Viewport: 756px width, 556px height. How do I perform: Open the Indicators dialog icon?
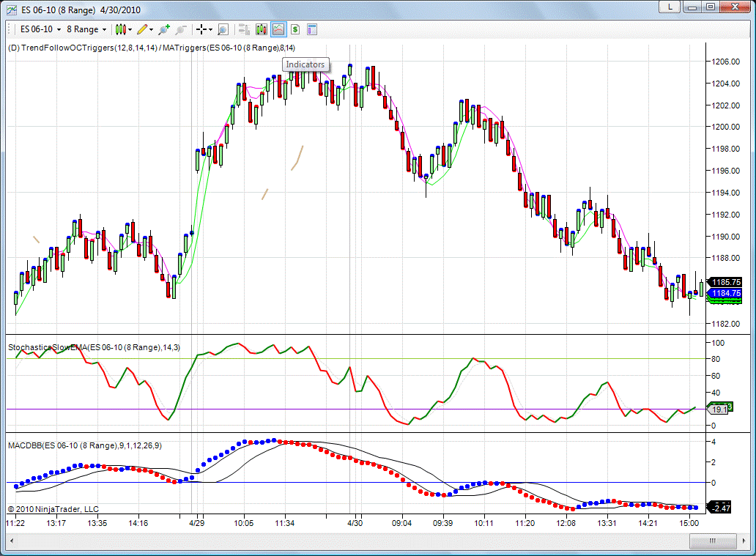coord(278,29)
